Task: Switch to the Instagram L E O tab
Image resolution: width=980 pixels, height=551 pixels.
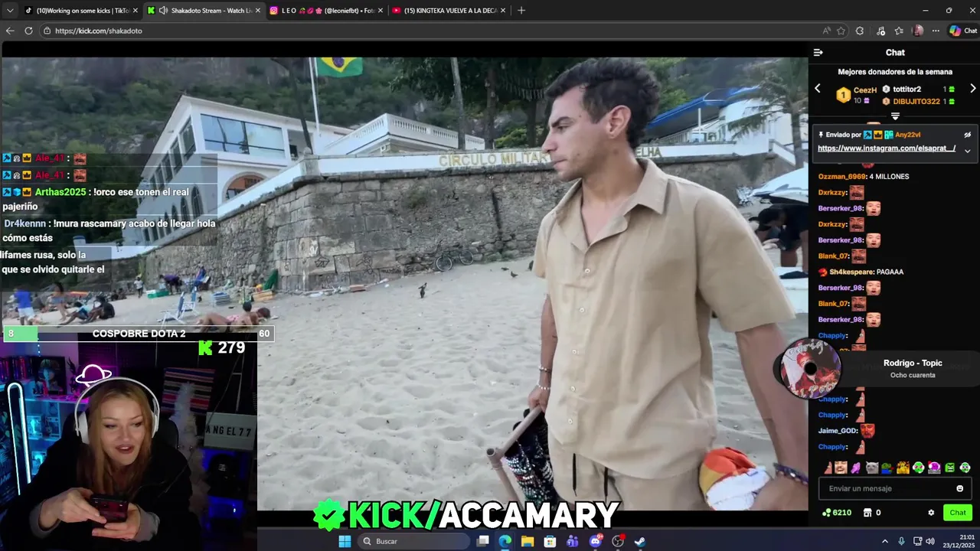Action: coord(326,11)
